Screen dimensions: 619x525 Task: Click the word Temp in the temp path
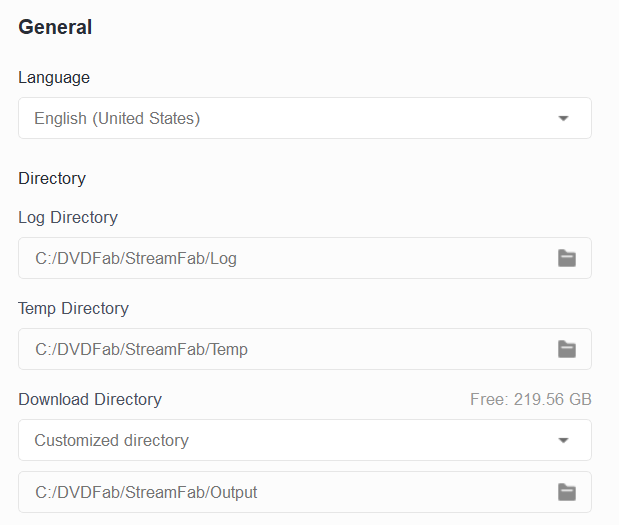coord(229,349)
